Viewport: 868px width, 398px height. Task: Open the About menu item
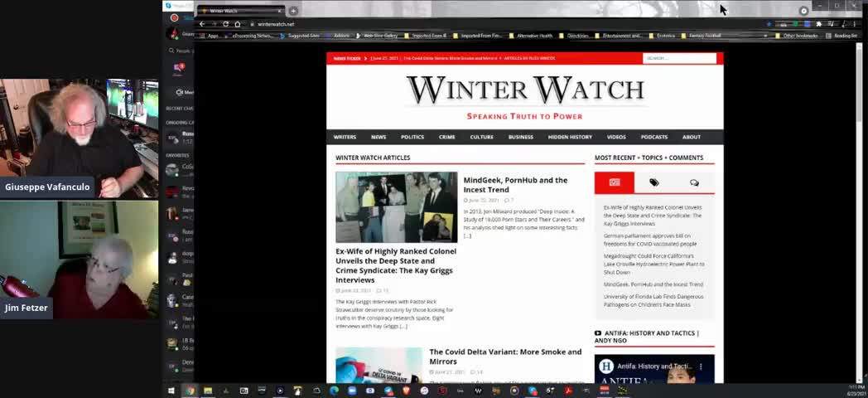coord(691,137)
